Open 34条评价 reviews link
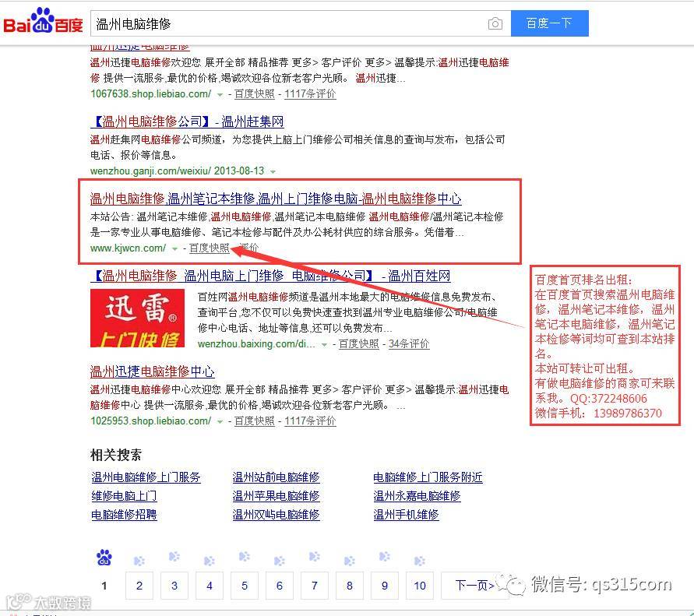694x616 pixels. (409, 344)
